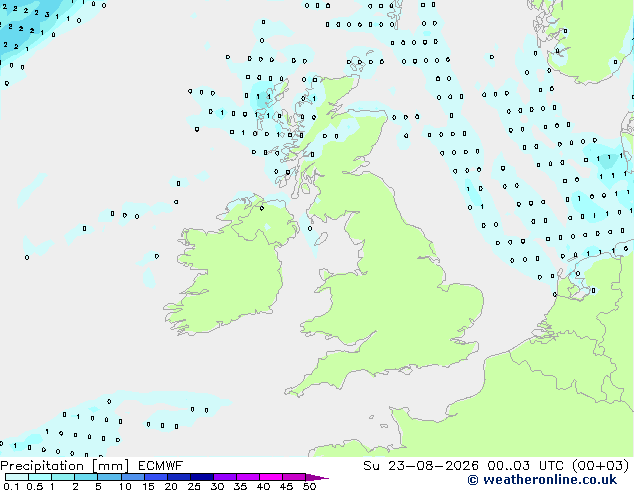Select the 10–15 mm legend color swatch
Screen dimensions: 634x490
pyautogui.click(x=132, y=477)
